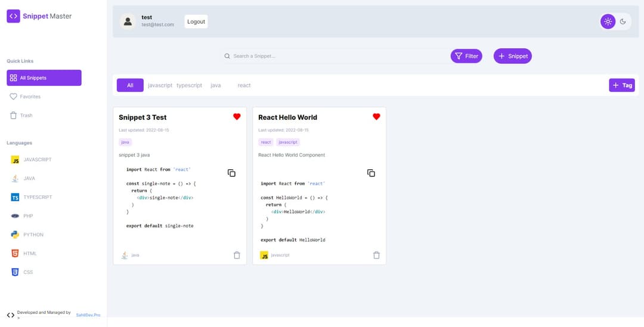Copy code of Snippet 3 Test
This screenshot has width=644, height=327.
point(231,173)
